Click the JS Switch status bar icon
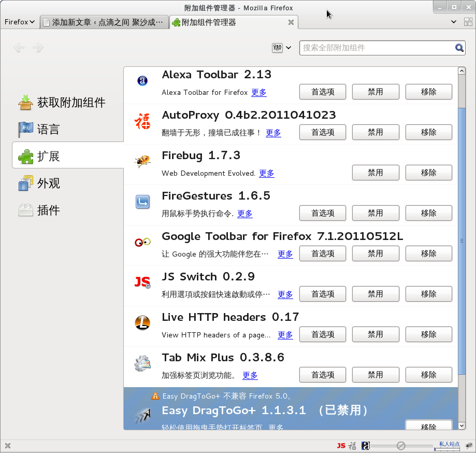This screenshot has width=476, height=453. (341, 446)
